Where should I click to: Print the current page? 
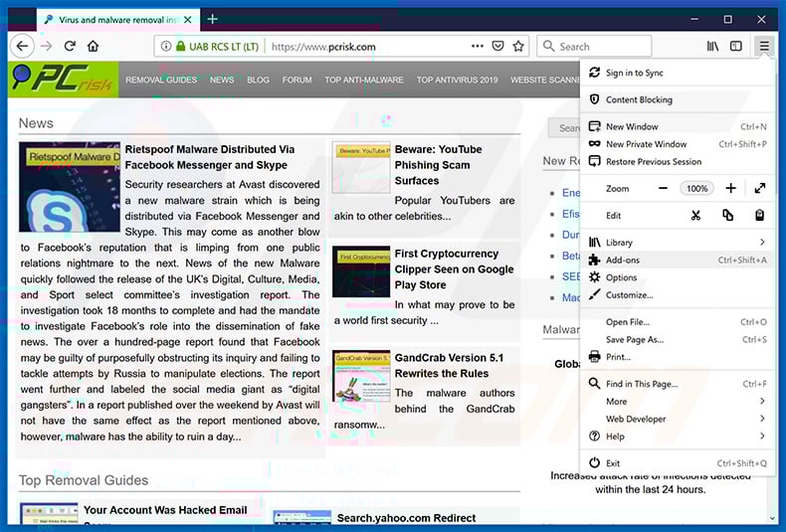678,357
